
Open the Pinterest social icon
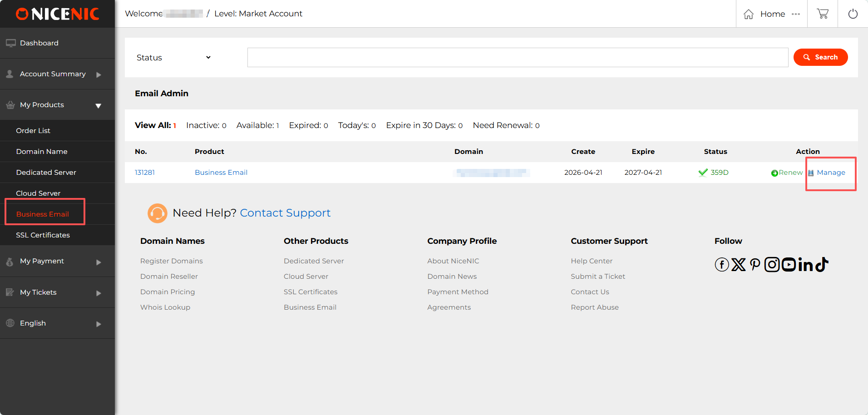(755, 264)
